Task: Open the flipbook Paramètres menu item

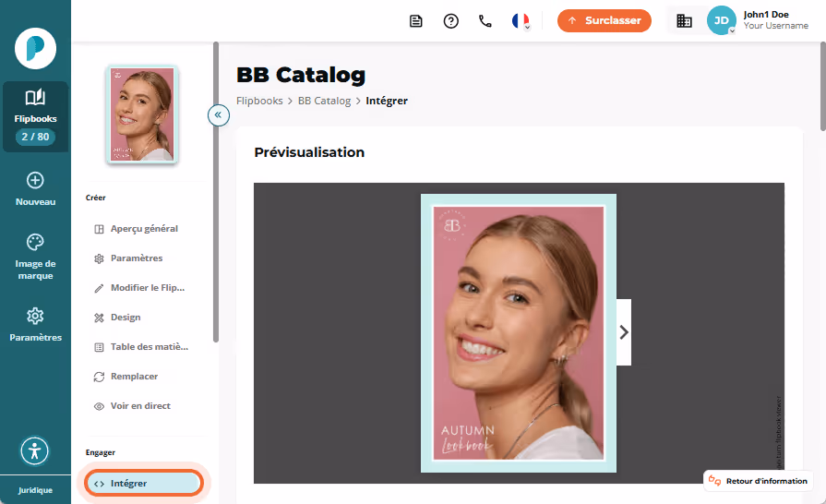Action: [x=143, y=258]
